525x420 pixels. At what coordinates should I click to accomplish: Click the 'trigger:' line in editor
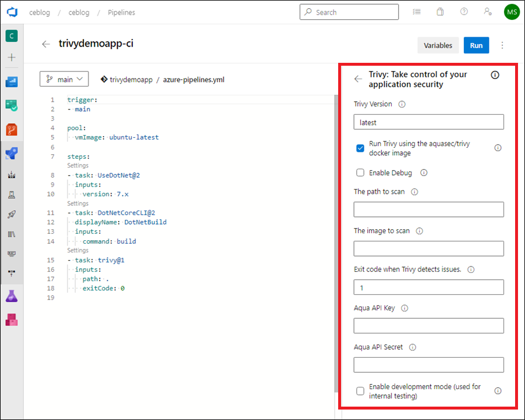[83, 99]
